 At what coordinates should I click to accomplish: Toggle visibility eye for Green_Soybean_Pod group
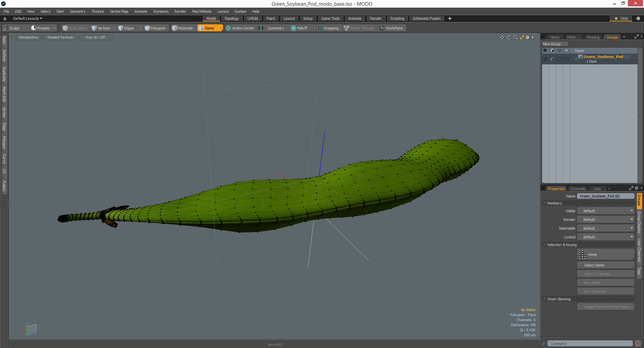click(545, 59)
